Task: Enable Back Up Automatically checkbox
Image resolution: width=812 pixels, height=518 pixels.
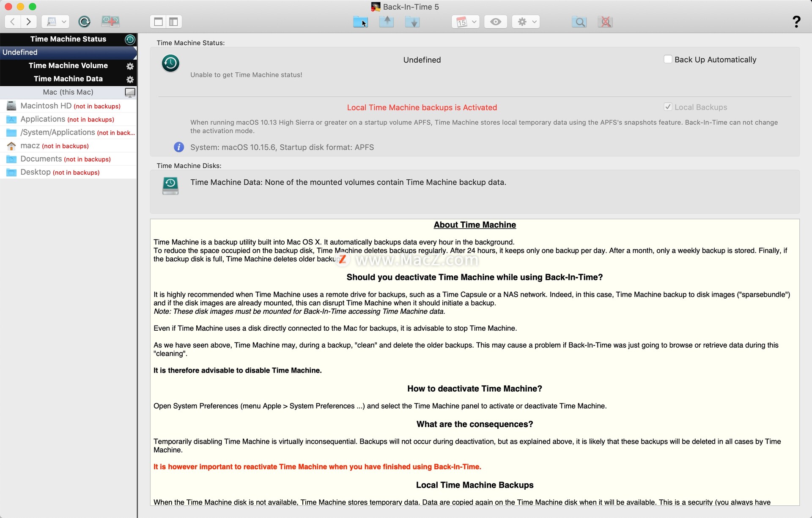Action: tap(668, 59)
